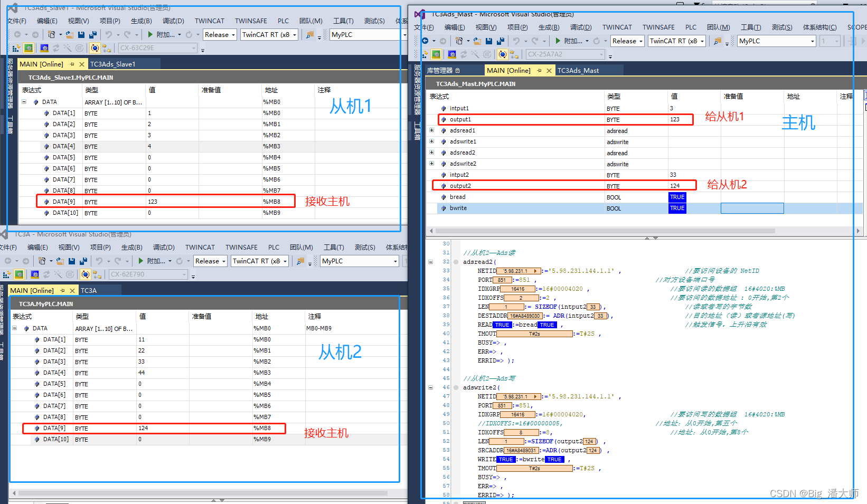The height and width of the screenshot is (504, 867).
Task: Click Restart TwinCAT Run Mode in TC3Ads_Mast window
Action: tap(436, 54)
